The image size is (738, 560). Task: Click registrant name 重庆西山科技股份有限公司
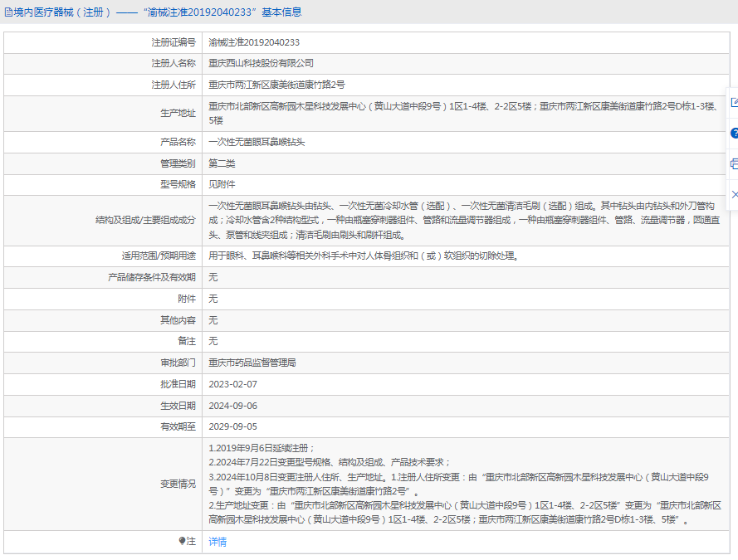[x=261, y=63]
